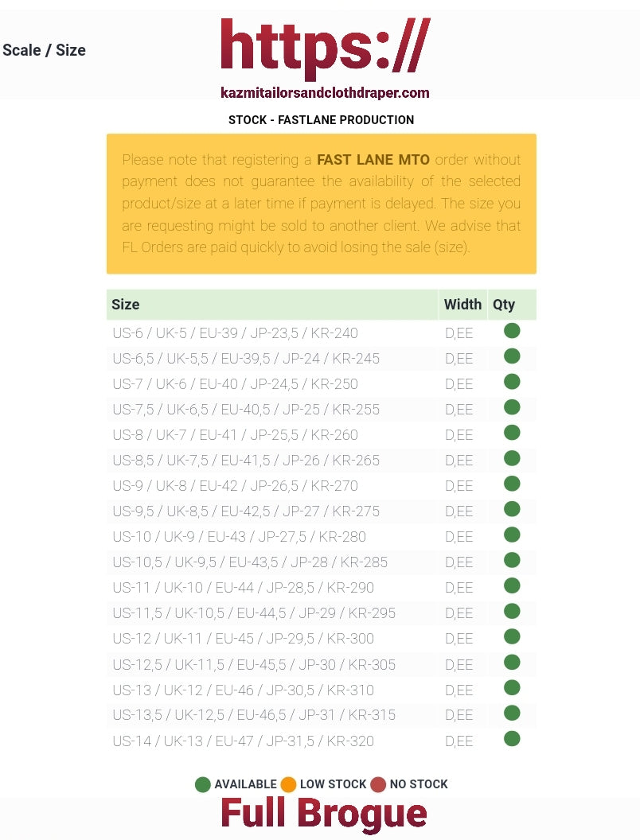Click the FAST LANE MTO bold text
This screenshot has width=640, height=840.
[373, 160]
